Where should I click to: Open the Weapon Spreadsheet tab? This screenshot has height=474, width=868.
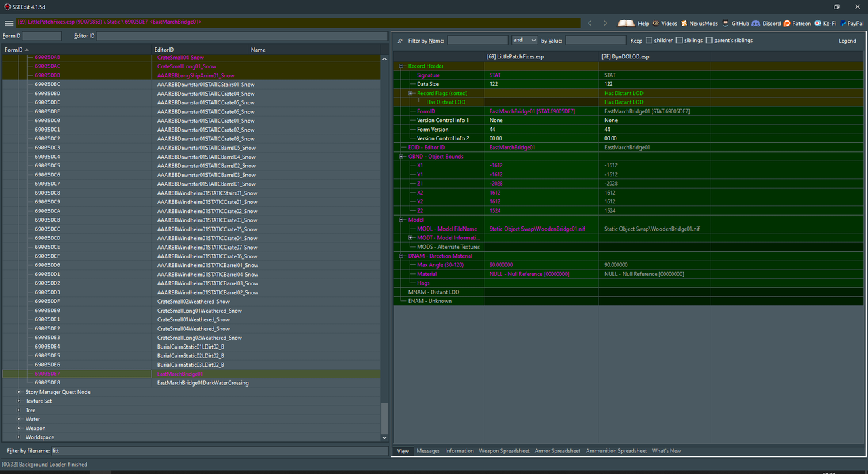pos(505,451)
